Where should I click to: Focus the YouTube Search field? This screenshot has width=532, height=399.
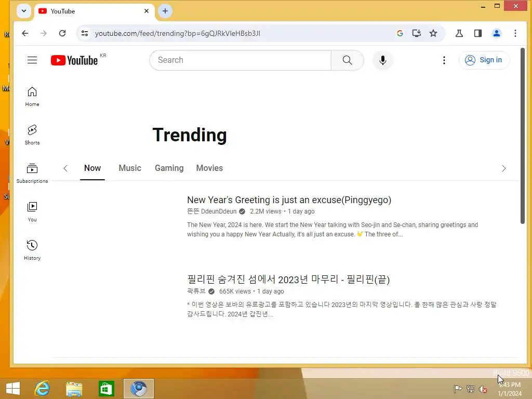point(240,60)
